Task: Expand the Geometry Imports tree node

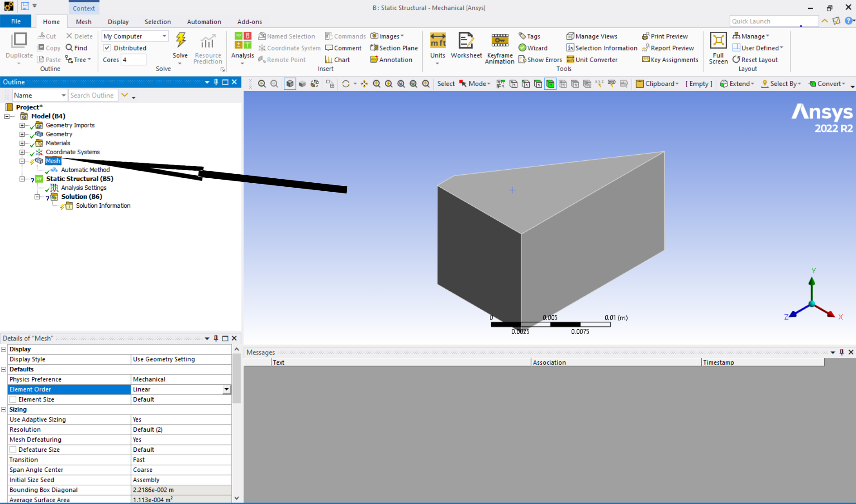Action: [x=22, y=125]
